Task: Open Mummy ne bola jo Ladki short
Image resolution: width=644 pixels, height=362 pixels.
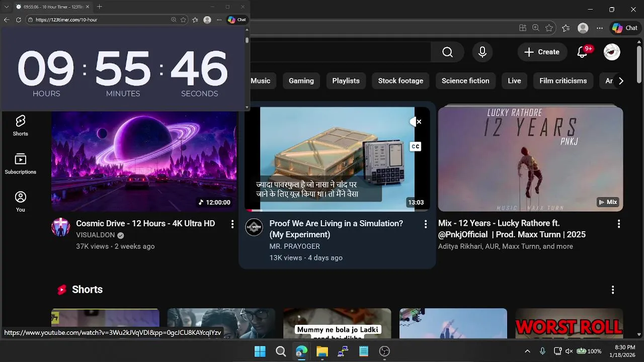Action: [x=337, y=323]
